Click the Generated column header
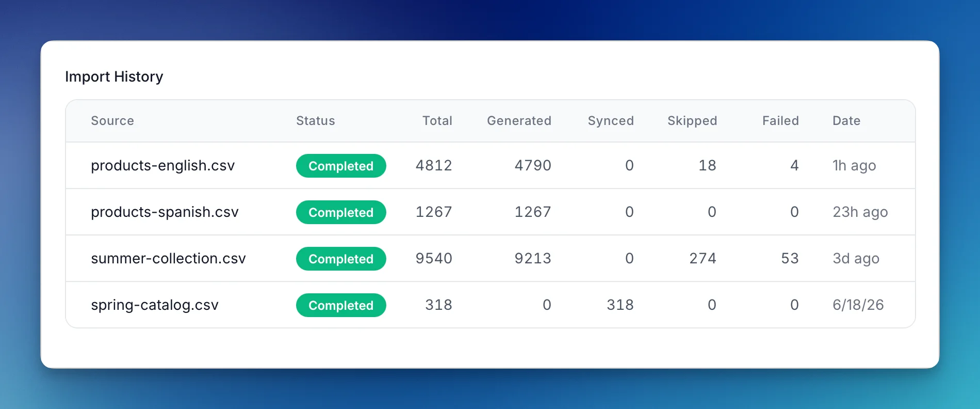The height and width of the screenshot is (409, 980). (x=519, y=121)
